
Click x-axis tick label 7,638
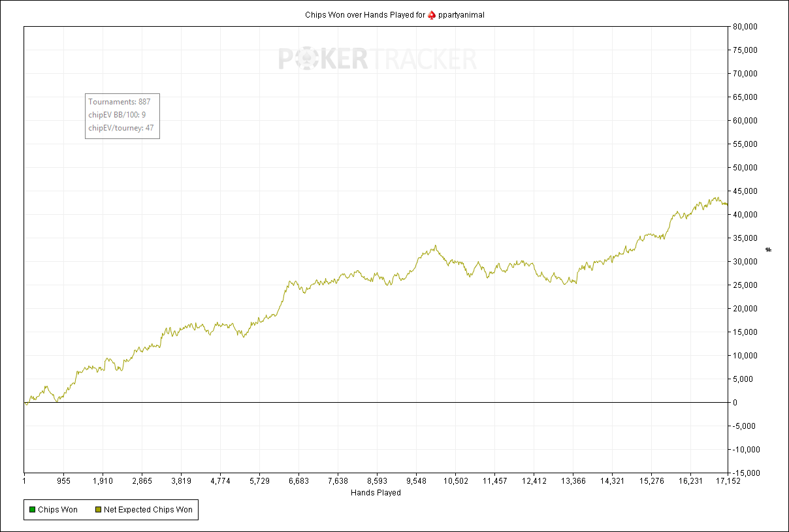338,481
